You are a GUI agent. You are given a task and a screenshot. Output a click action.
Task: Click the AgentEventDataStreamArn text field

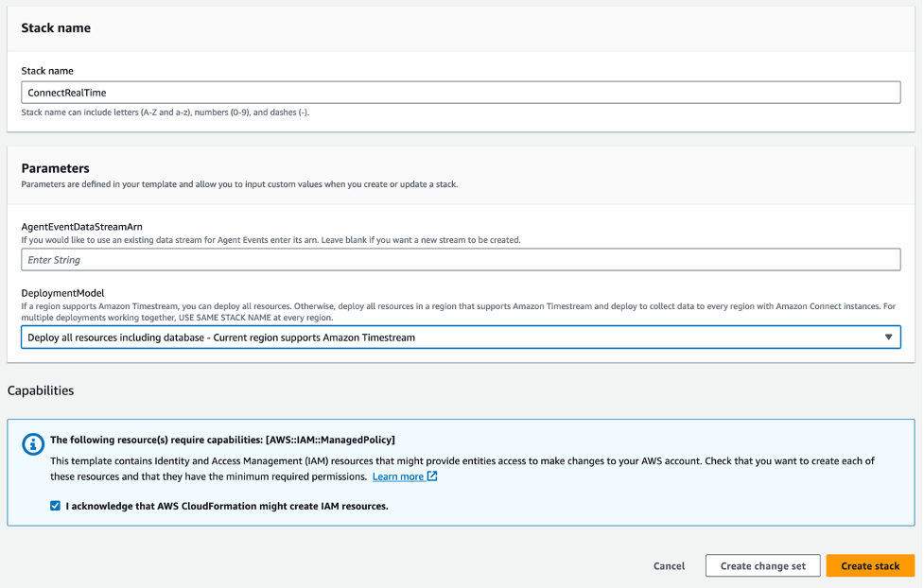click(461, 260)
